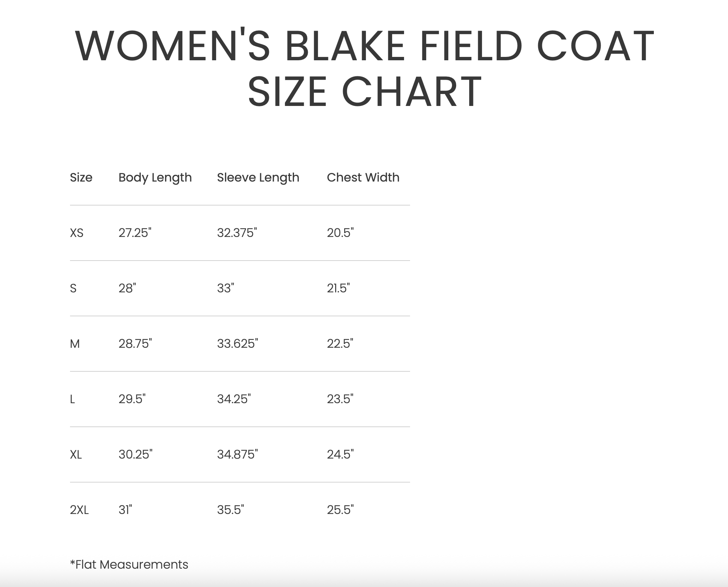Click the XS sleeve length value 32.375"

[237, 233]
